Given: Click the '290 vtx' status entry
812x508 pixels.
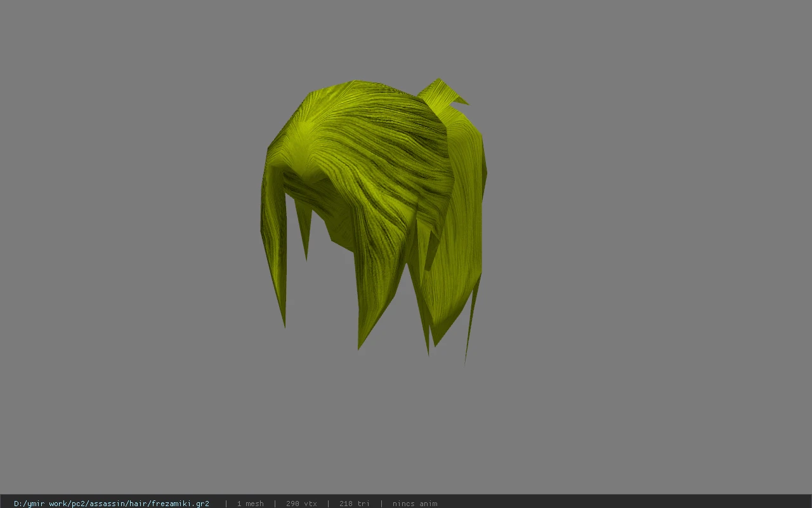Looking at the screenshot, I should coord(301,504).
